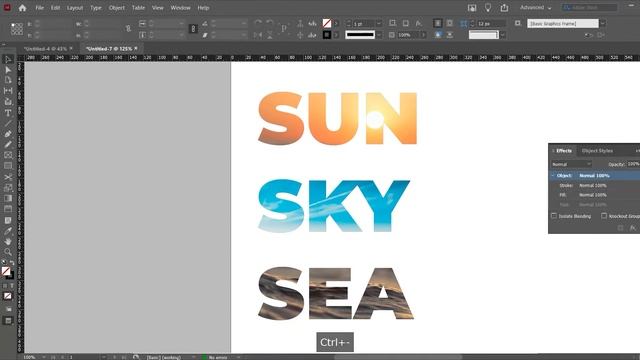Open the File menu
Image resolution: width=640 pixels, height=360 pixels.
tap(39, 8)
